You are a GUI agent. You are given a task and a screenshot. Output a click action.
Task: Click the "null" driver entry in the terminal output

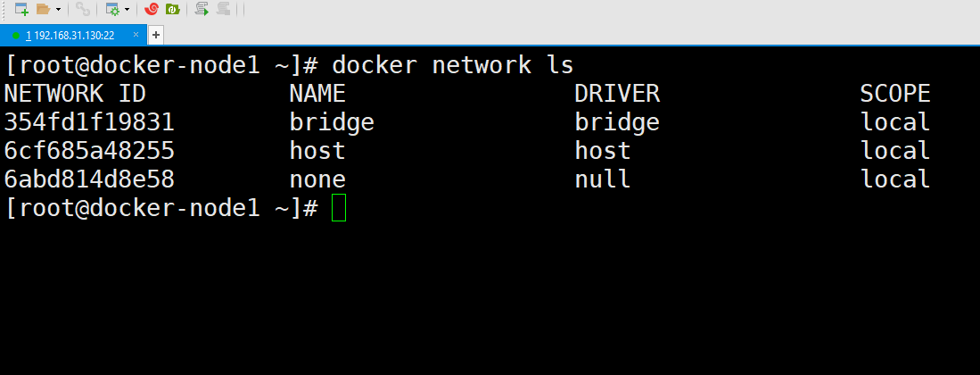[603, 179]
